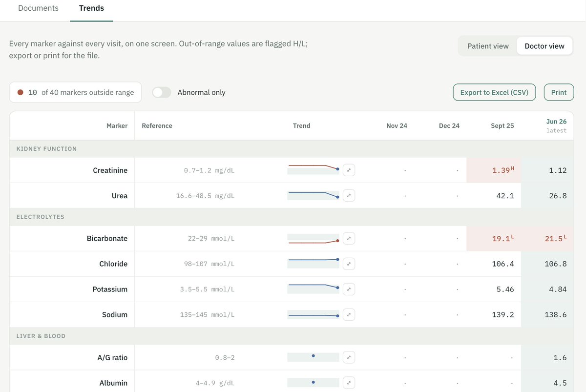
Task: Click the LIVER & BLOOD section heading
Action: [41, 336]
